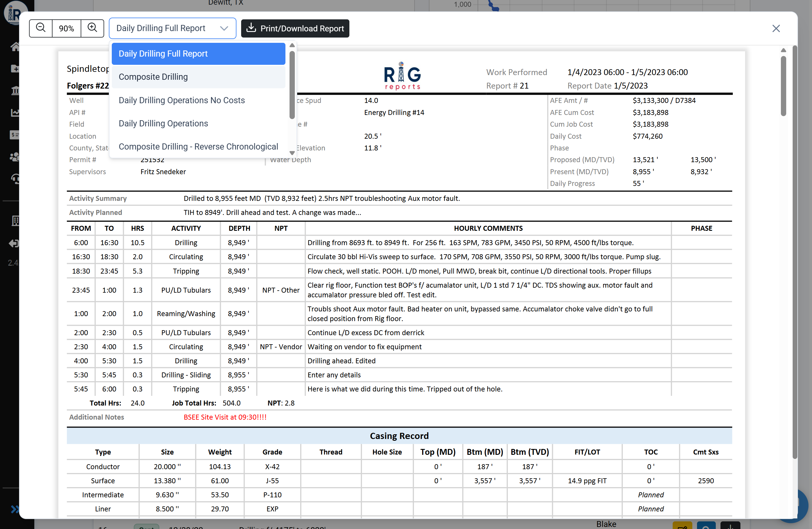Click the 'Reaming/Washing' activity cell
This screenshot has height=529, width=812.
coord(186,313)
